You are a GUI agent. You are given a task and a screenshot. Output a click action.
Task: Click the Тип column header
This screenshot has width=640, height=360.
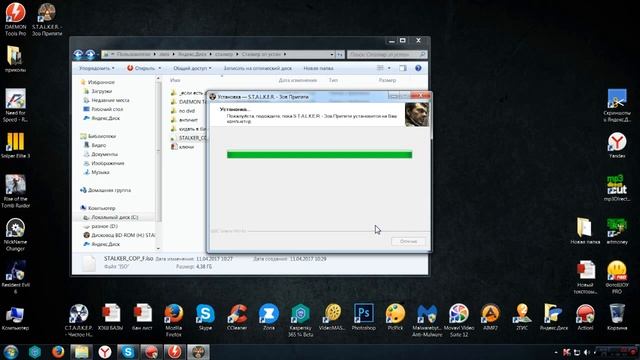[x=333, y=80]
